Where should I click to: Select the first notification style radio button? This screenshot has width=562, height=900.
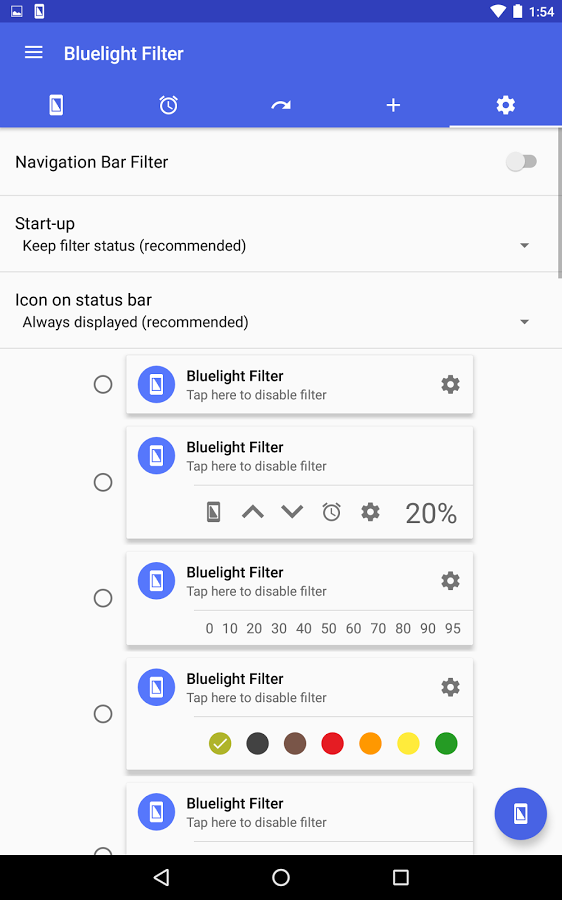click(103, 384)
